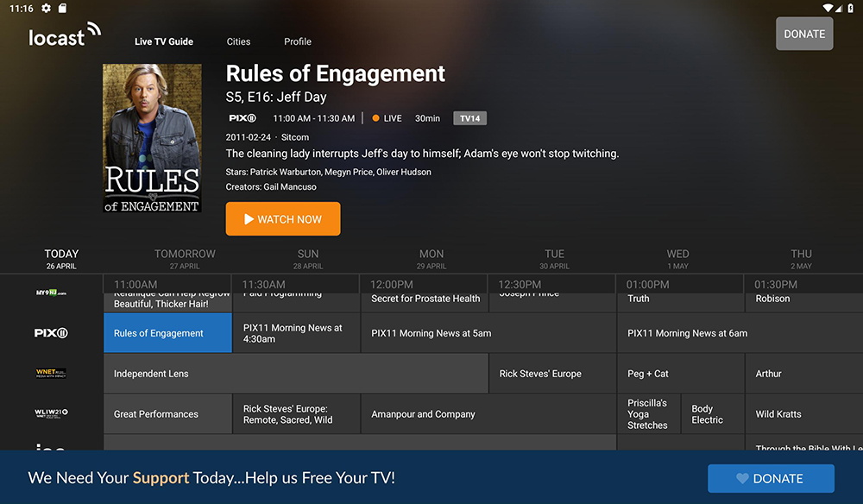The image size is (863, 504).
Task: Tap the Wi-Fi signal status icon
Action: click(x=828, y=9)
